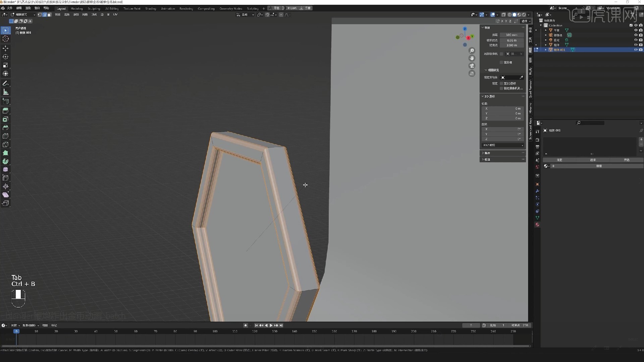Click the viewport zoom magnifier icon

[x=472, y=51]
